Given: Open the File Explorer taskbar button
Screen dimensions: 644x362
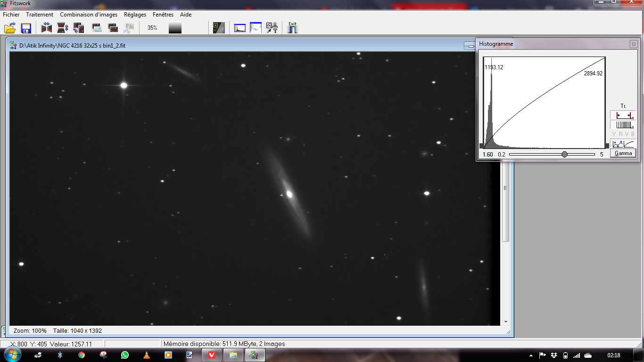Looking at the screenshot, I should pyautogui.click(x=233, y=355).
